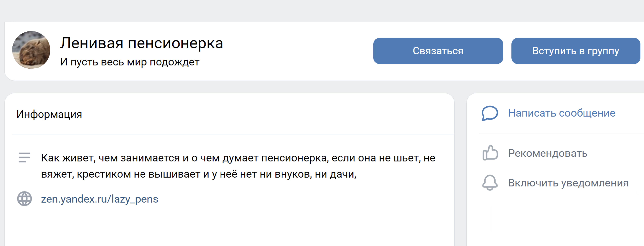Click the group description paragraph
This screenshot has height=246, width=644.
(238, 166)
